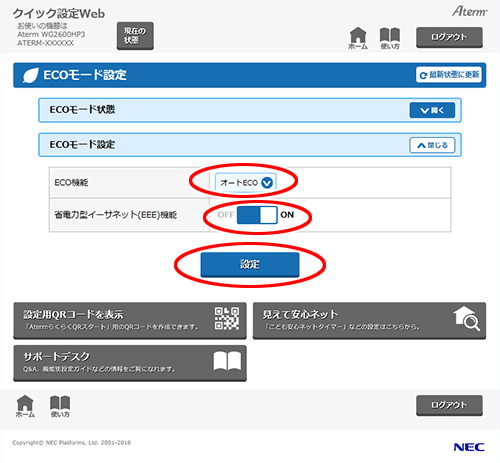Viewport: 500px width, 463px height.
Task: Toggle the 省電力型イーサネット(EEE) switch
Action: (x=257, y=215)
